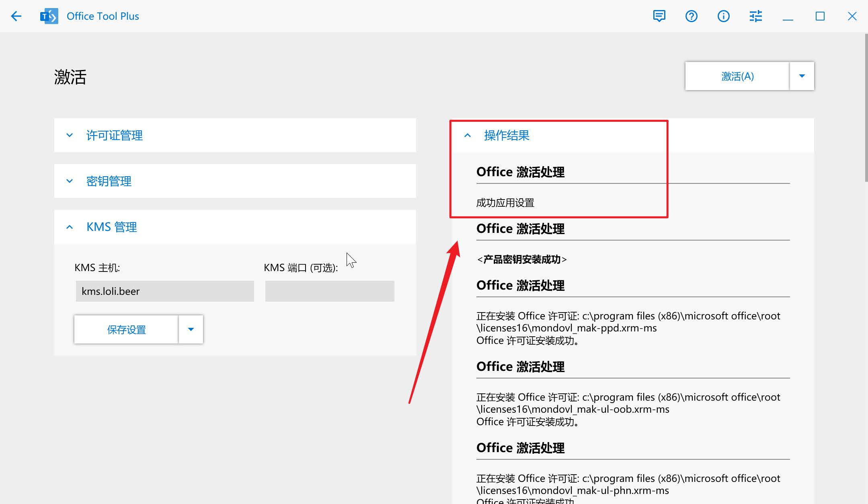Screen dimensions: 868x504
Task: Close the Office Tool Plus window
Action: click(x=852, y=16)
